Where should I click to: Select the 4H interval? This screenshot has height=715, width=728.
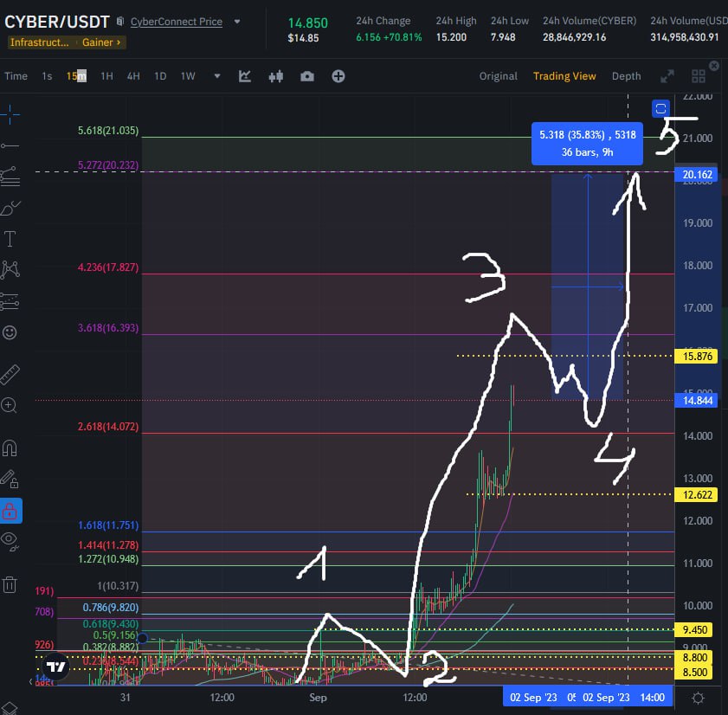[133, 76]
